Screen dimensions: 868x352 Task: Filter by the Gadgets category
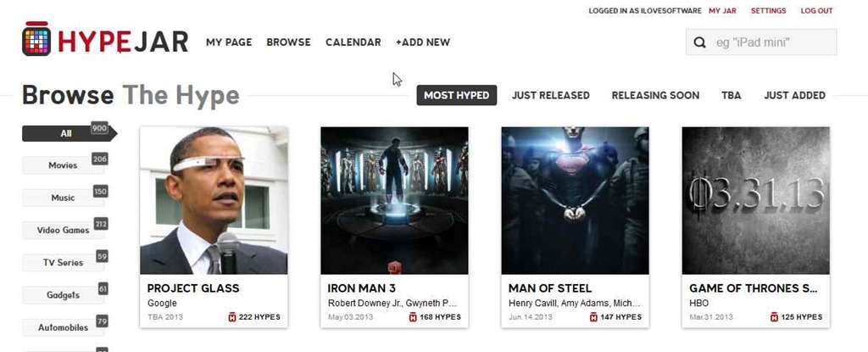coord(63,295)
